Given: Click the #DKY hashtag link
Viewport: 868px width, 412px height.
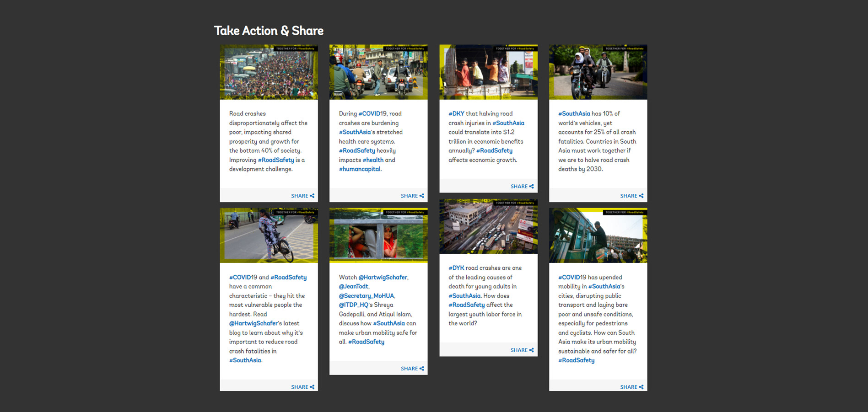Looking at the screenshot, I should pyautogui.click(x=456, y=114).
